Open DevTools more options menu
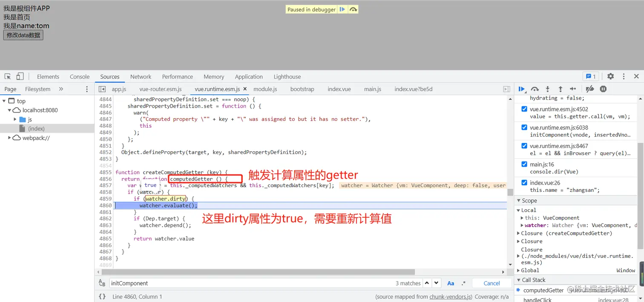644x302 pixels. (x=624, y=77)
